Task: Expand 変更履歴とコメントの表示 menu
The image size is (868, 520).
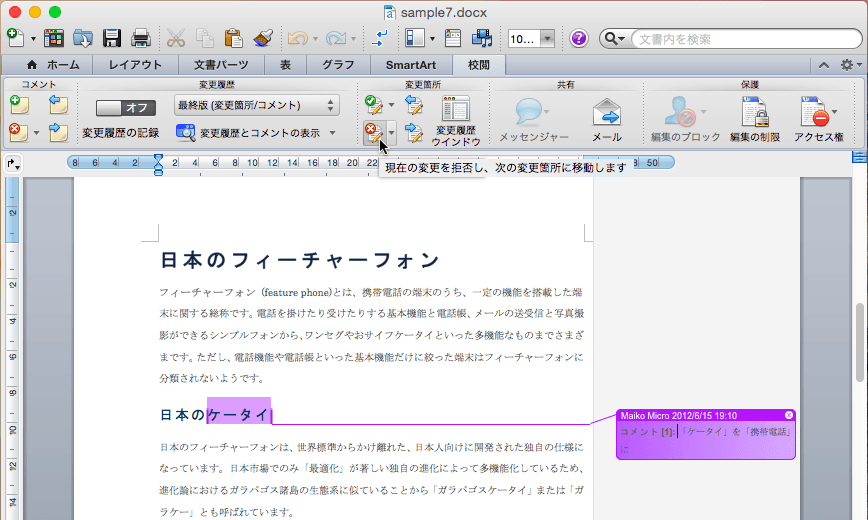Action: coord(259,132)
